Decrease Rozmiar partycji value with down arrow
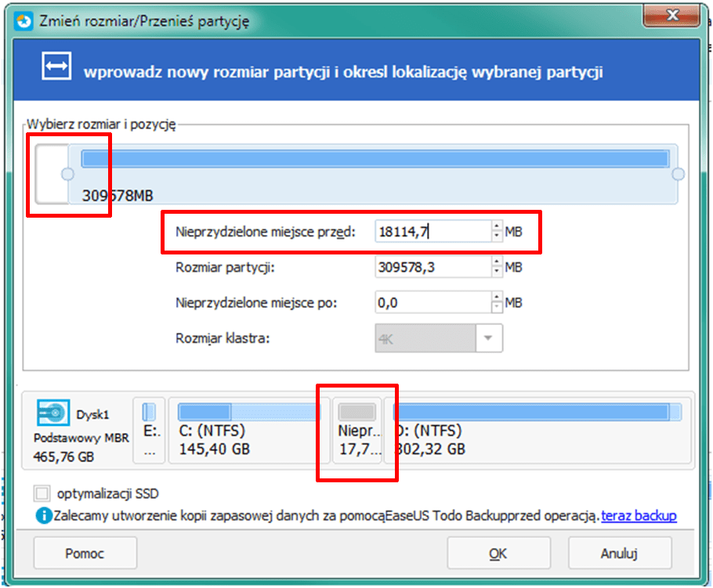Screen dimensions: 713x588 pos(495,272)
